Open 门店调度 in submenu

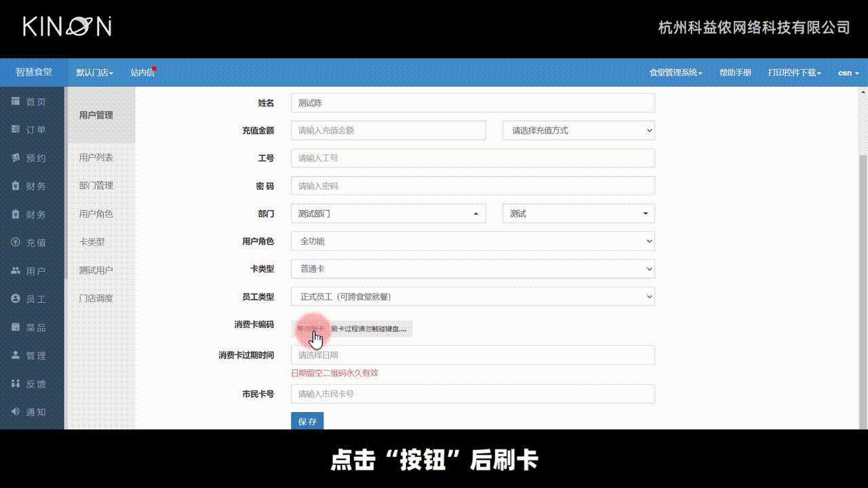click(x=96, y=298)
